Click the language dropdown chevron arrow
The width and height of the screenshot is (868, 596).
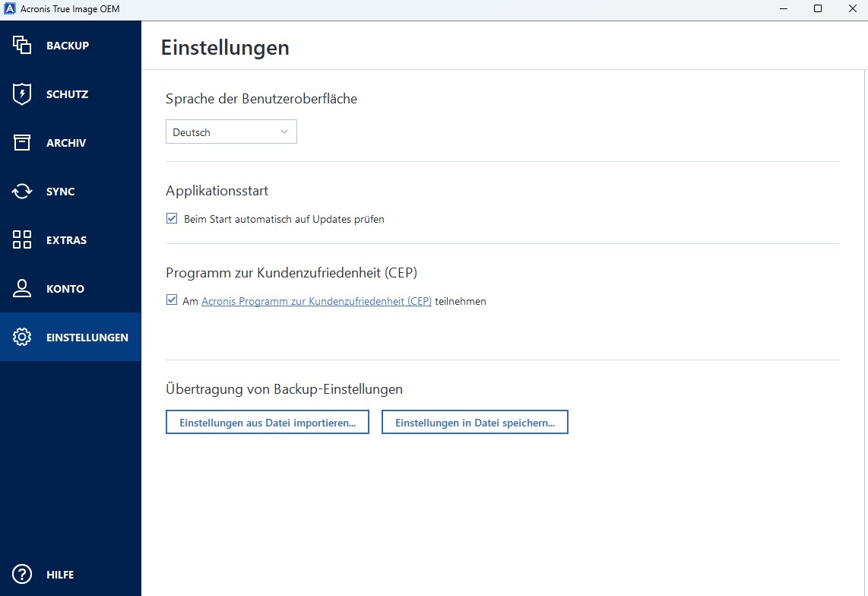284,132
